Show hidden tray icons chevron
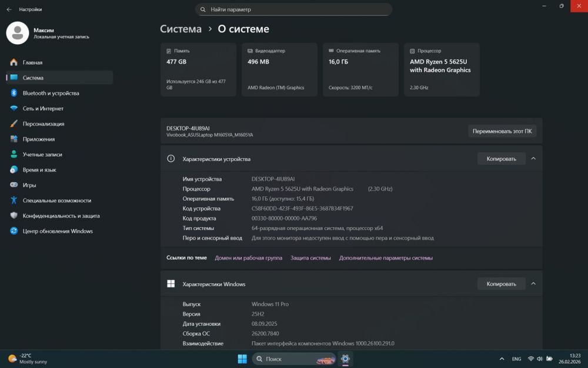Image resolution: width=588 pixels, height=368 pixels. click(x=502, y=359)
